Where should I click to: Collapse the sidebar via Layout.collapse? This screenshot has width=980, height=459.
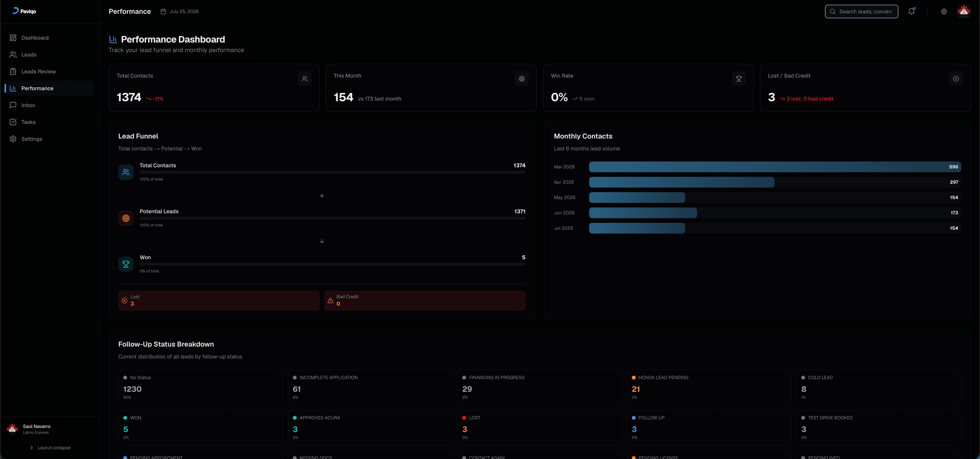50,448
